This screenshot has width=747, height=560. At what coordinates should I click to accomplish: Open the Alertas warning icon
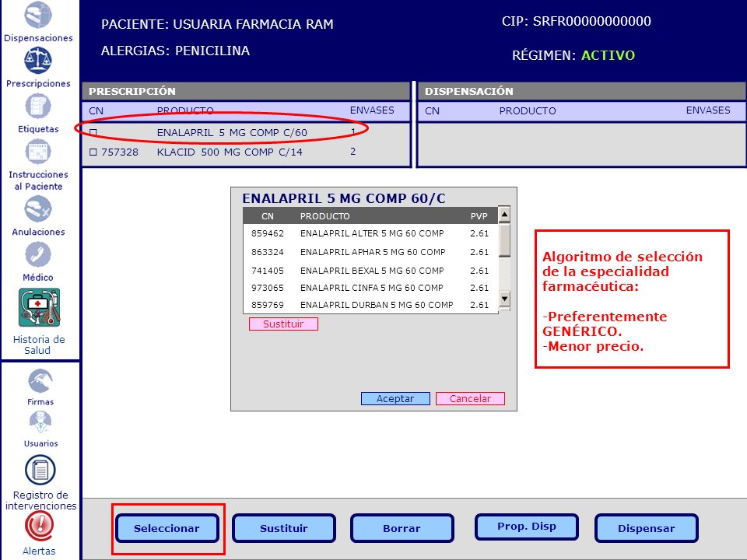coord(40,527)
